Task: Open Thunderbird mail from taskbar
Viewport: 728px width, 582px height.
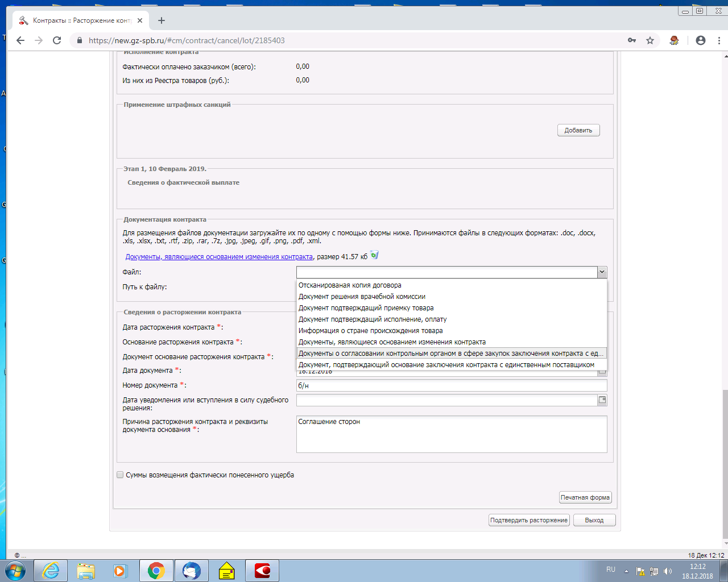Action: pos(191,570)
